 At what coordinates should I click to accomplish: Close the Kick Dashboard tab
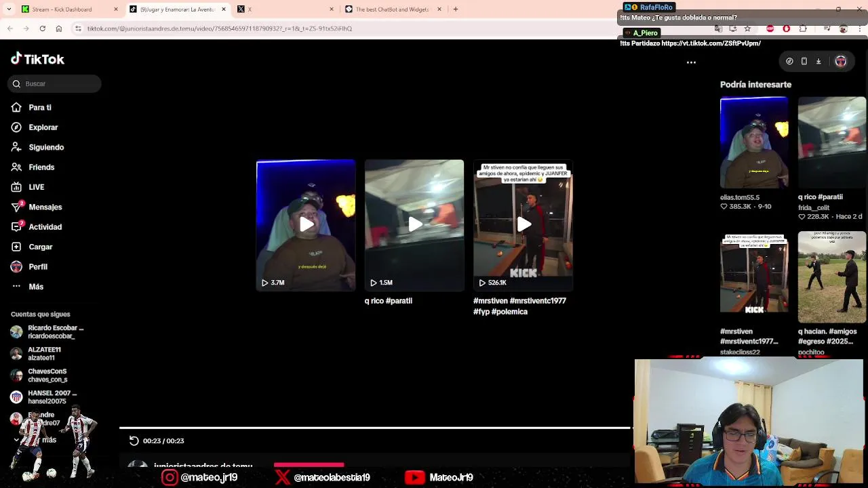coord(115,9)
